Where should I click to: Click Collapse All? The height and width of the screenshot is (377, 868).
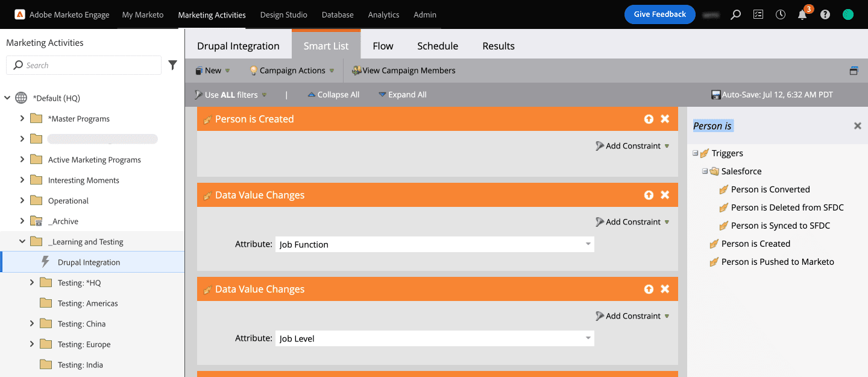[333, 95]
